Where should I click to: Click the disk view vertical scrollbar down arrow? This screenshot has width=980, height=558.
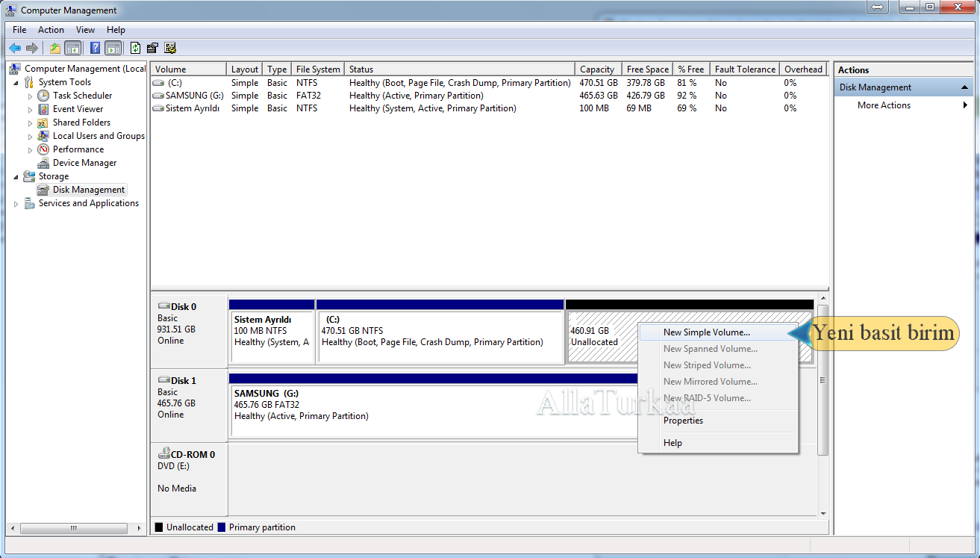click(823, 514)
